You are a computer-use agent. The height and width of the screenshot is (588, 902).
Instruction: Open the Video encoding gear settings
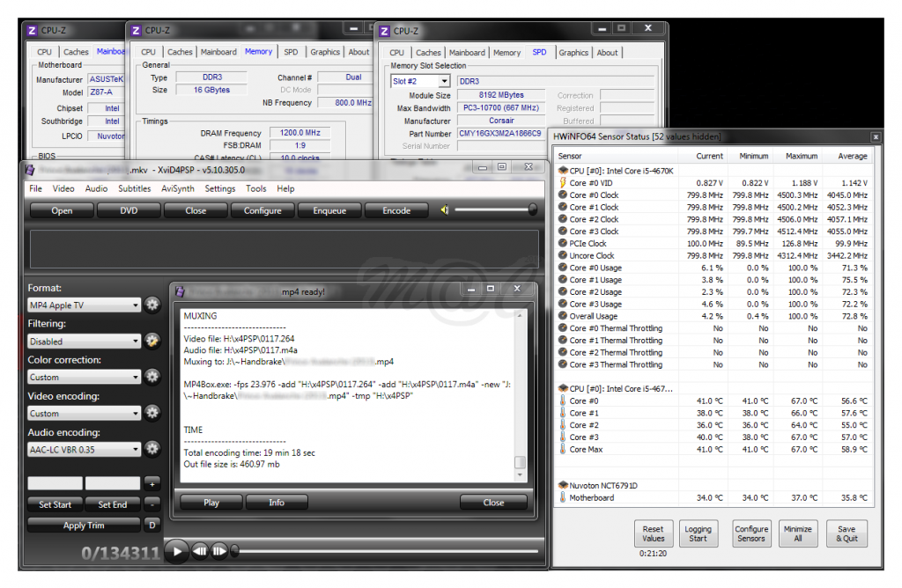click(x=152, y=413)
